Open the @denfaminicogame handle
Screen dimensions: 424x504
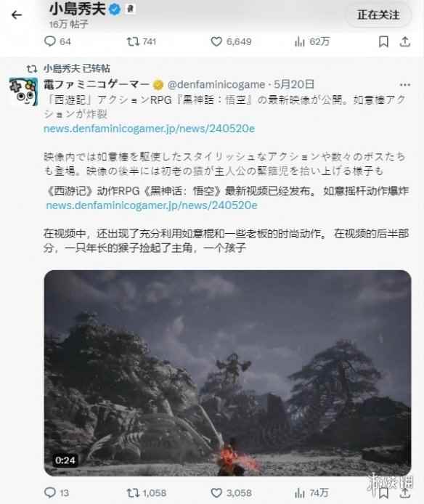click(x=216, y=84)
